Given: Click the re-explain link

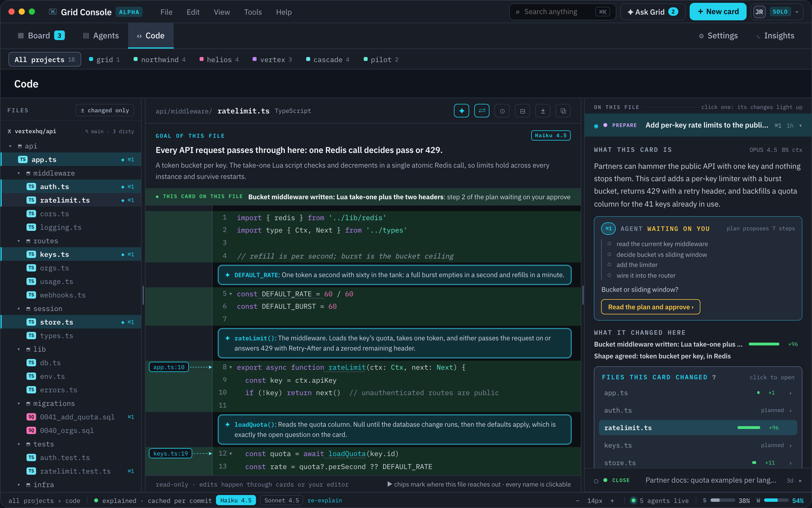Looking at the screenshot, I should [325, 500].
